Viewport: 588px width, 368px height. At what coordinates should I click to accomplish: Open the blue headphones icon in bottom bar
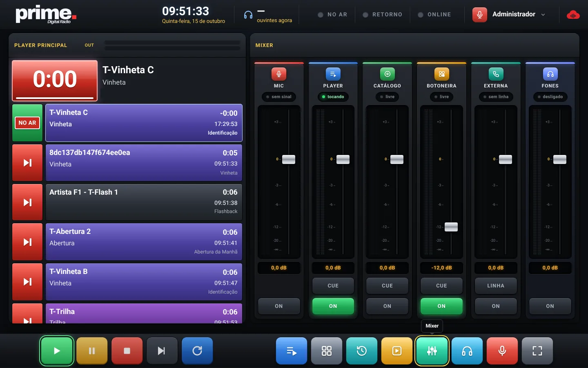467,350
